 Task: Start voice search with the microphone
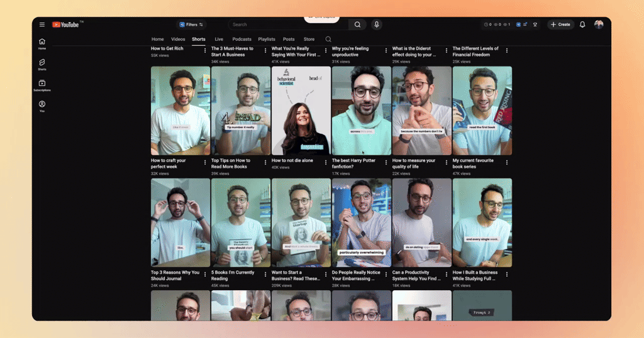tap(376, 25)
